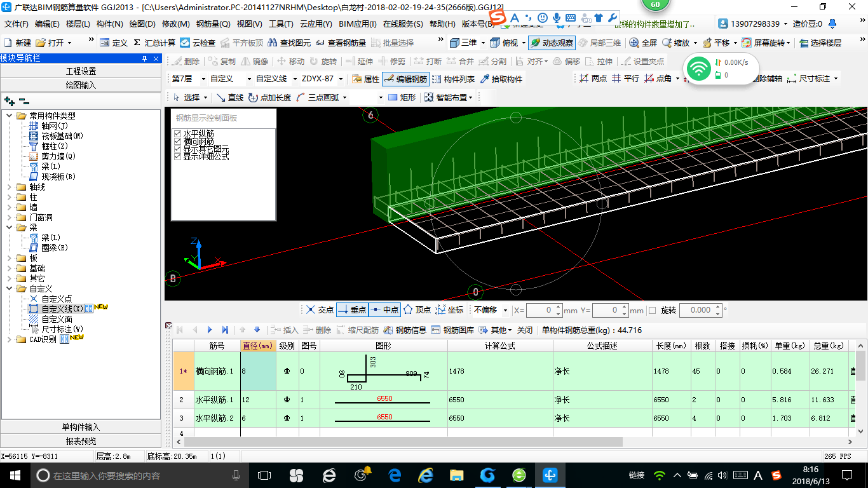
Task: Enable the 旋转 rotation checkbox
Action: point(652,310)
